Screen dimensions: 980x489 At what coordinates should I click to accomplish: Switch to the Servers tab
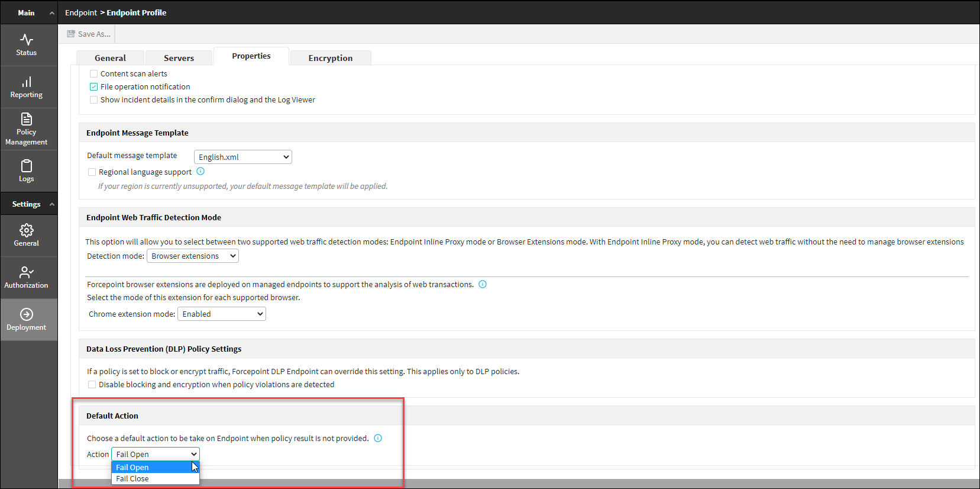[179, 58]
